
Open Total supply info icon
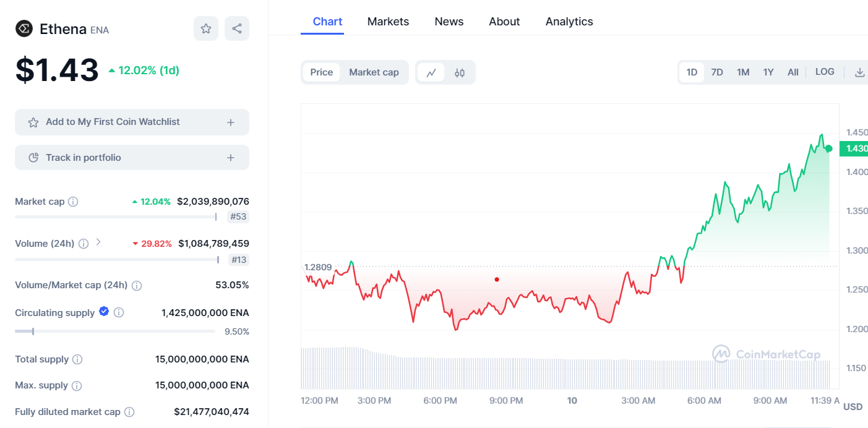[77, 359]
